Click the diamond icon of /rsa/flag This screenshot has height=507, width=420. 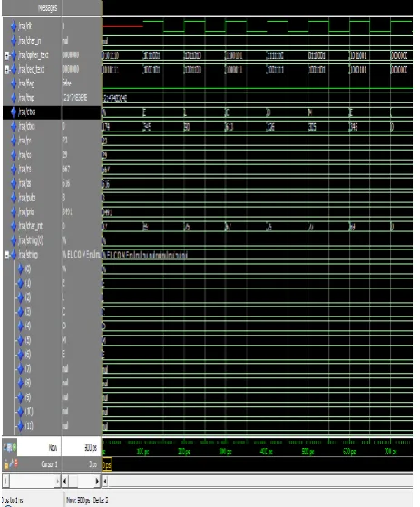click(x=14, y=83)
